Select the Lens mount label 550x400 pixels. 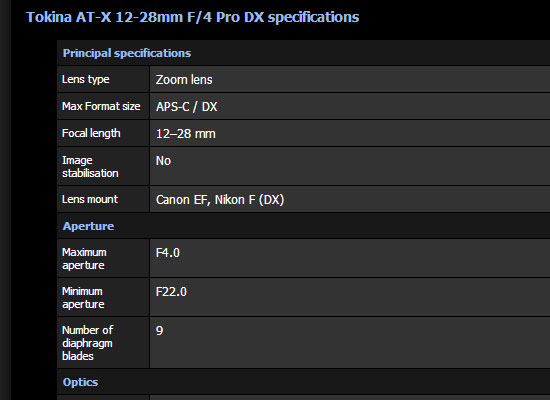pyautogui.click(x=90, y=199)
